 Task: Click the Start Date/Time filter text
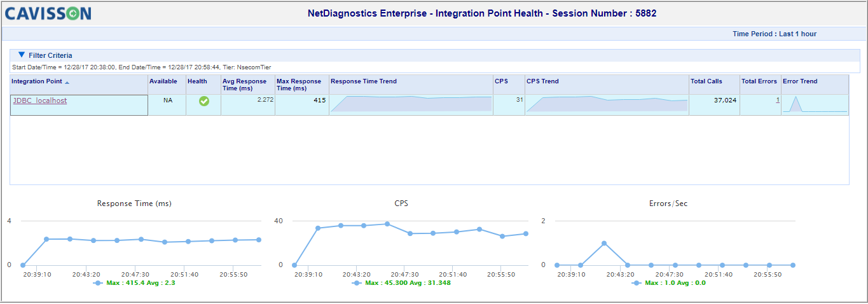(x=141, y=67)
